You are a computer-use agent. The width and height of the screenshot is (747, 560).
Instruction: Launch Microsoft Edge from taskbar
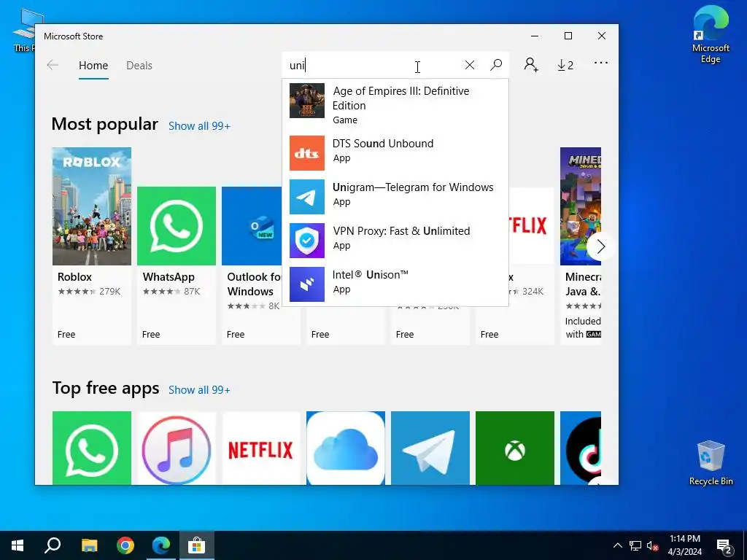pos(161,545)
